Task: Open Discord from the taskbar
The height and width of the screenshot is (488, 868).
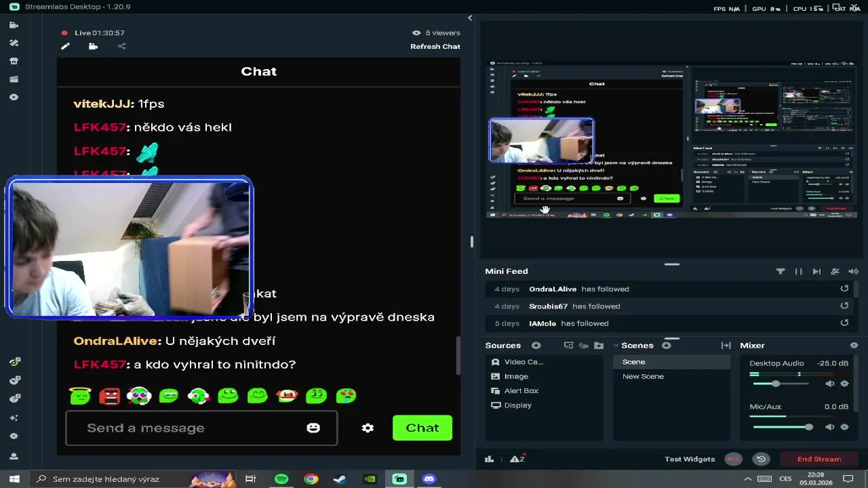Action: [x=429, y=479]
